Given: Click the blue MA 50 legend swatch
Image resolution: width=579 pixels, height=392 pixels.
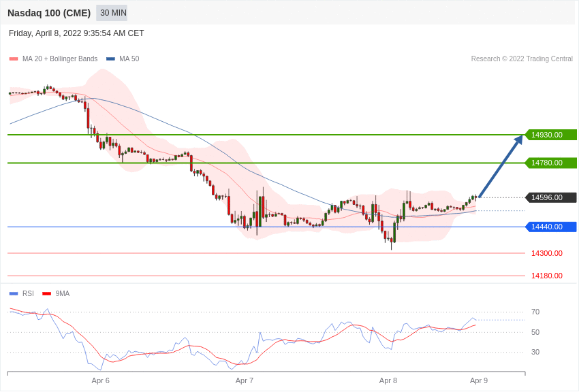Looking at the screenshot, I should click(110, 59).
